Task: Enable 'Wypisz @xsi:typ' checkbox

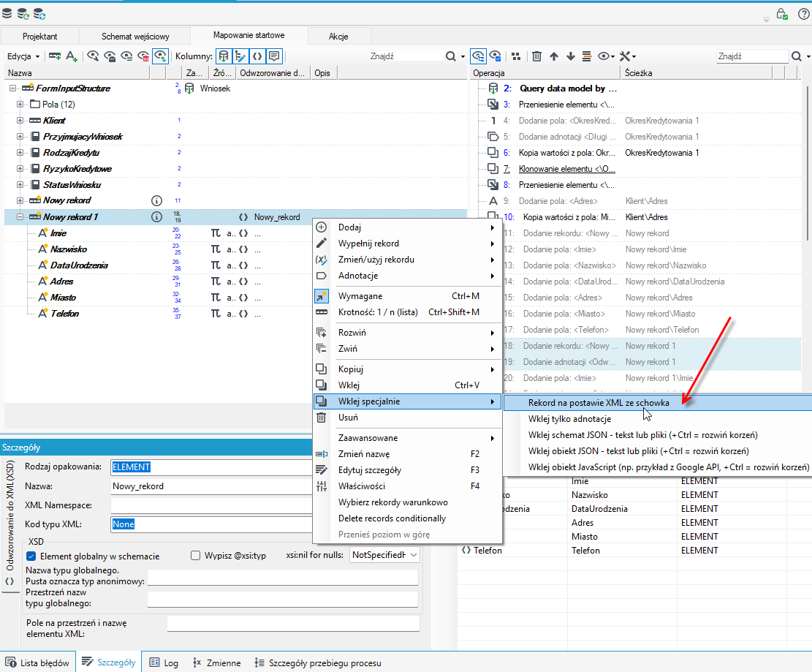Action: tap(195, 556)
